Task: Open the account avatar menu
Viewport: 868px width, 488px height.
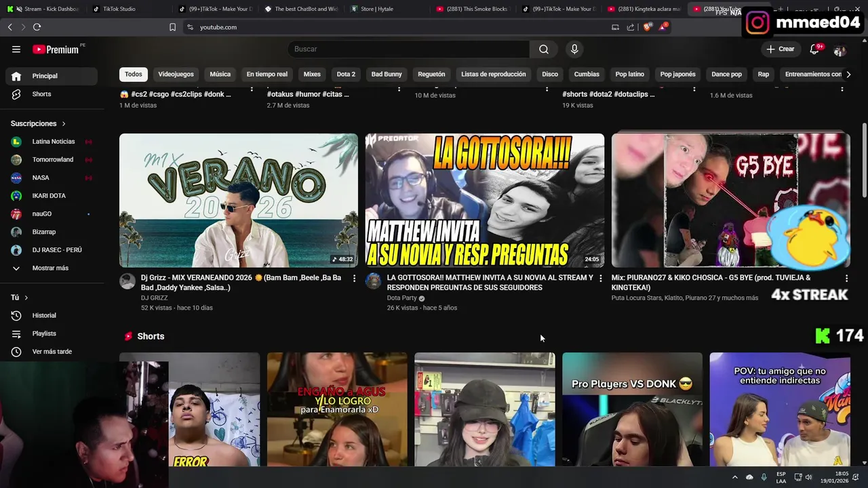Action: coord(840,49)
